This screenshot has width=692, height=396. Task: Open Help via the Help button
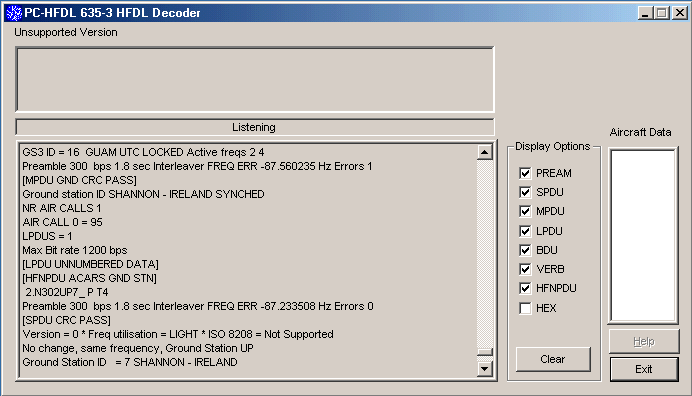click(644, 341)
